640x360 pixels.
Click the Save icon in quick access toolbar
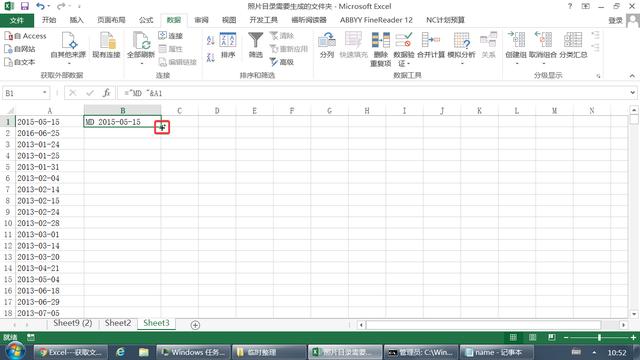pos(25,6)
